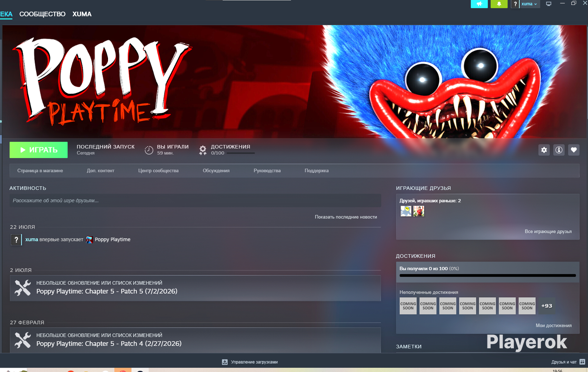Click the АКТИВНОСТЬ section heading
This screenshot has width=588, height=372.
pos(28,188)
